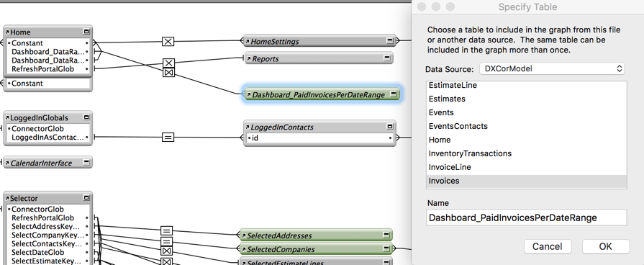This screenshot has height=265, width=644.
Task: Select EventsContacts in the table list
Action: click(527, 126)
